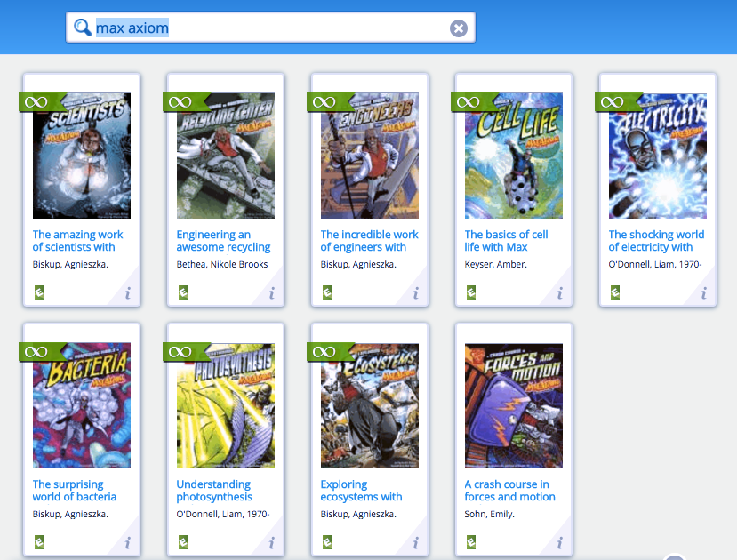The width and height of the screenshot is (737, 560).
Task: Click the infinity ribbon on the Engineers cover
Action: pos(328,102)
